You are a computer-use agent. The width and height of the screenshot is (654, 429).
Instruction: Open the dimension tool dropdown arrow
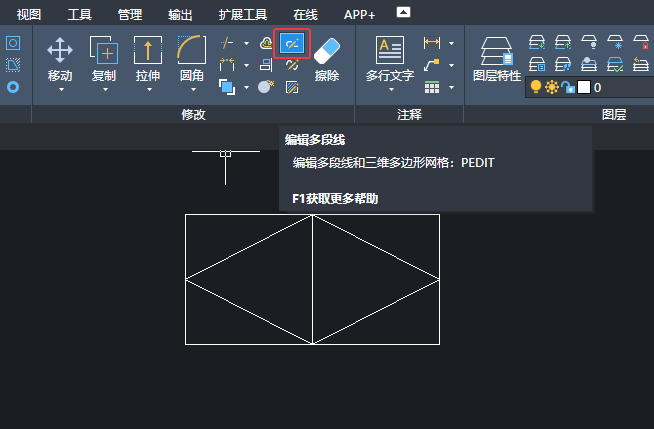pos(451,43)
